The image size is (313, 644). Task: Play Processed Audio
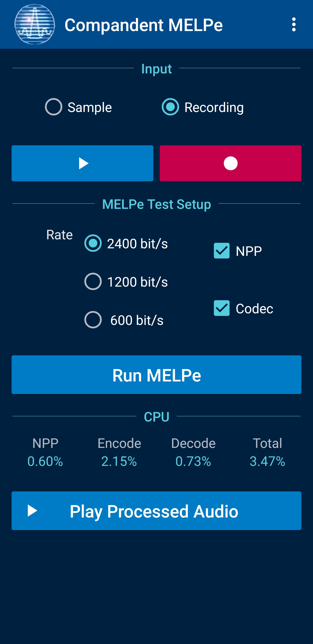click(x=156, y=511)
